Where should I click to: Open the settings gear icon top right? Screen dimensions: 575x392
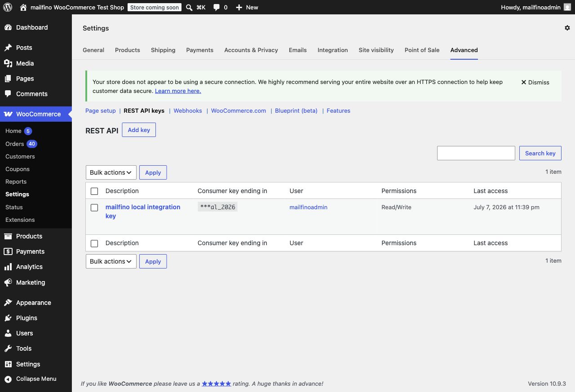pyautogui.click(x=567, y=28)
